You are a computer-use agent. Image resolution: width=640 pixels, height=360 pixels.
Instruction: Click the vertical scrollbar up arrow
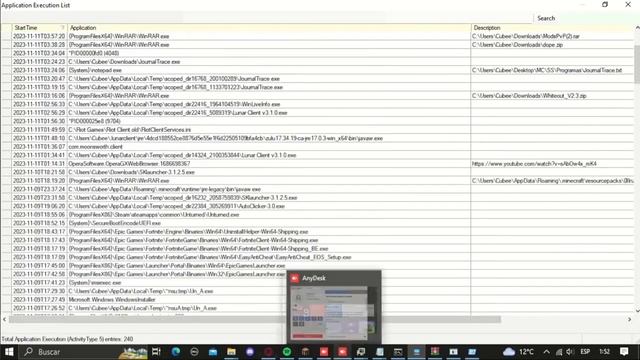click(x=637, y=28)
